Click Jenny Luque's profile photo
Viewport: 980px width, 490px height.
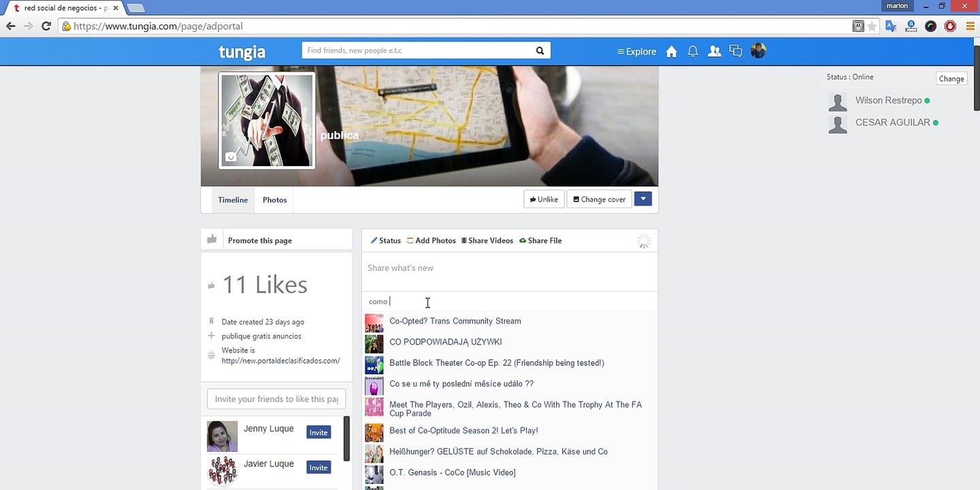point(223,436)
